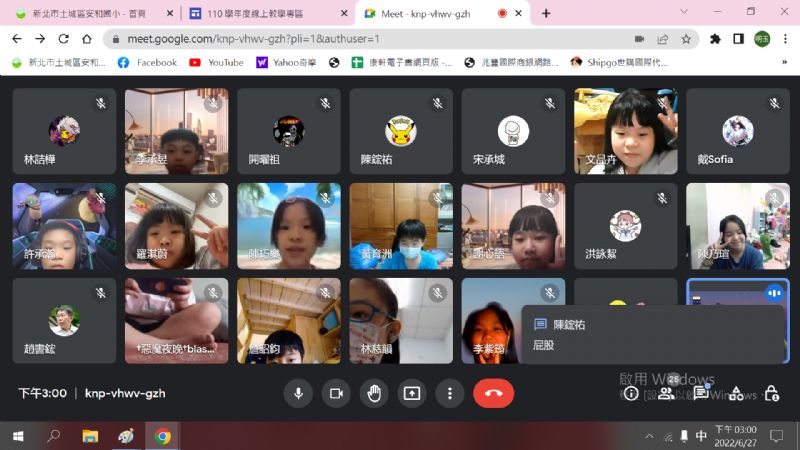Open camera permission icon in address bar
Viewport: 800px width, 450px height.
click(x=639, y=39)
